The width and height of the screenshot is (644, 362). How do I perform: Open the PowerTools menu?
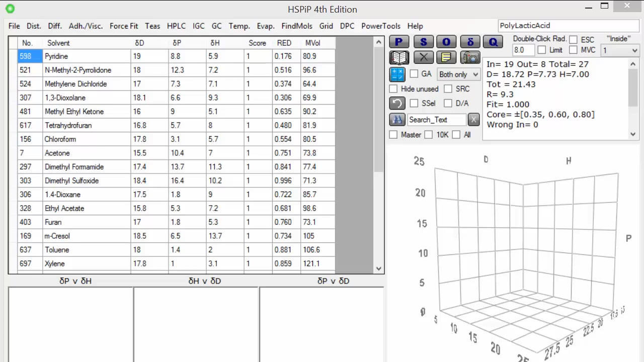[381, 26]
